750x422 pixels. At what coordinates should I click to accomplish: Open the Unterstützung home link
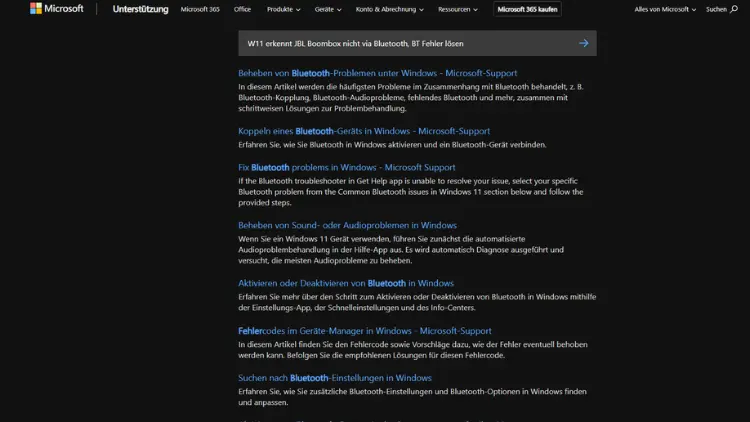[x=140, y=9]
